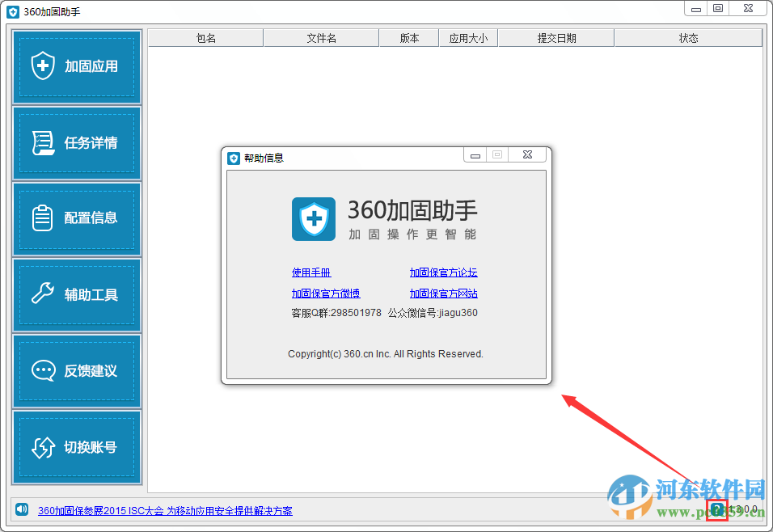The image size is (773, 532).
Task: Click the 提交日期 column header
Action: (555, 37)
